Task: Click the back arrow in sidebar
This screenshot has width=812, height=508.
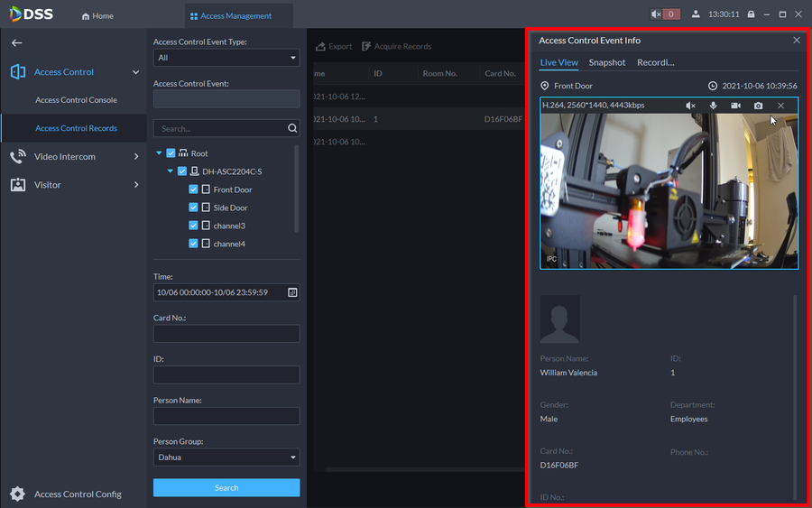Action: coord(16,42)
